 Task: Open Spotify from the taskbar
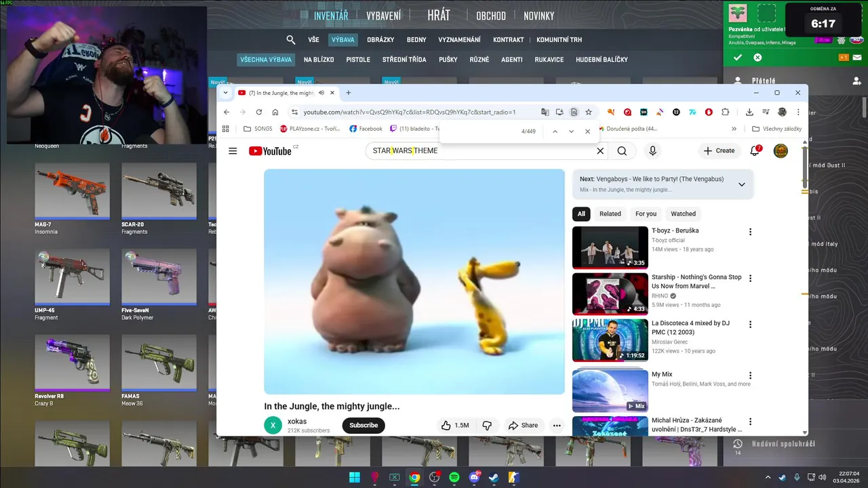click(x=454, y=478)
